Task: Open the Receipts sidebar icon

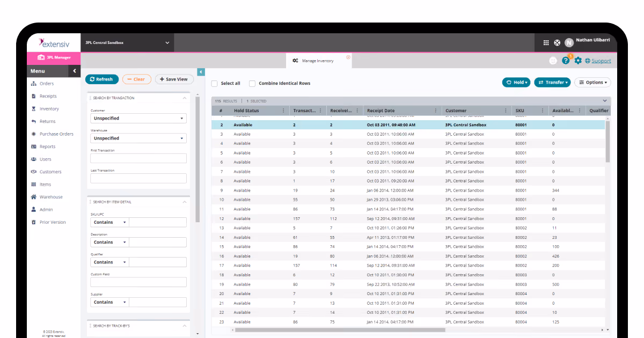Action: click(34, 96)
